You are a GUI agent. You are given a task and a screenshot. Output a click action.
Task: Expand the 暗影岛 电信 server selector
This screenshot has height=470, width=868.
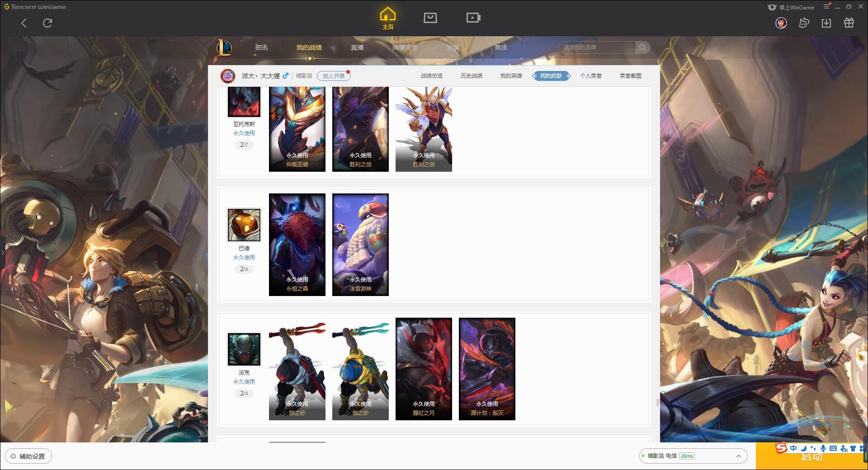(693, 456)
